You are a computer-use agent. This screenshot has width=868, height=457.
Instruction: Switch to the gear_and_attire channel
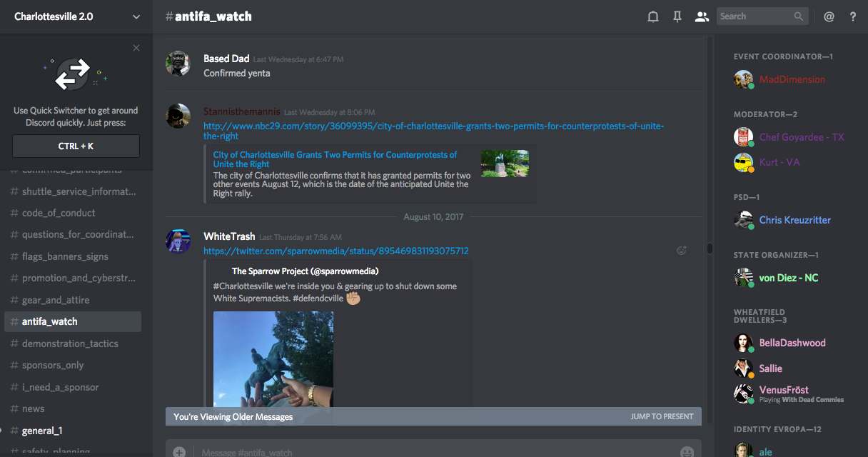(x=56, y=300)
